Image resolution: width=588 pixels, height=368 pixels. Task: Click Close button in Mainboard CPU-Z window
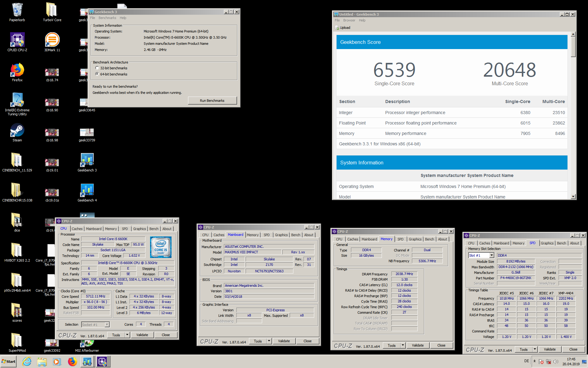(x=307, y=341)
